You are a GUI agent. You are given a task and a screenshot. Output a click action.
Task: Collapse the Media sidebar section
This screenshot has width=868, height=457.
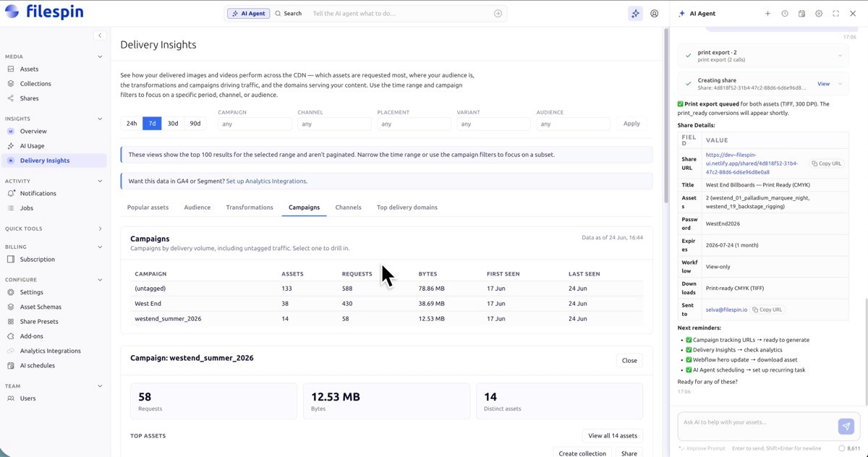pyautogui.click(x=100, y=56)
